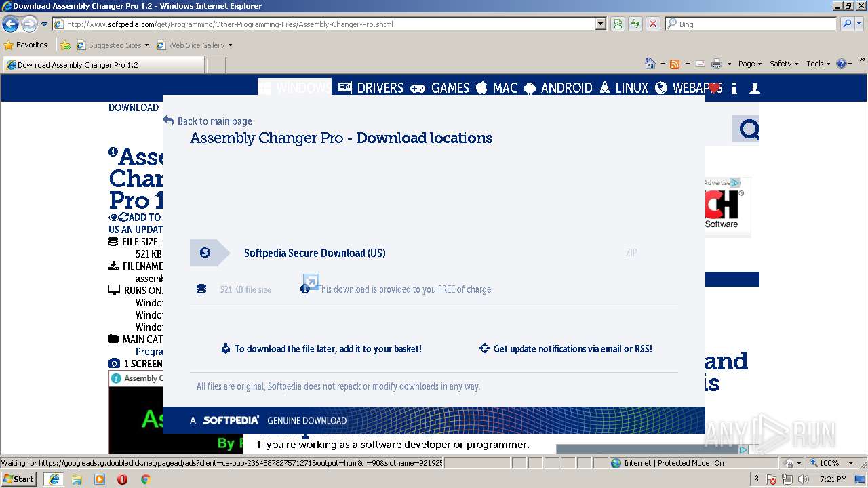Click add it to your basket link

point(321,348)
